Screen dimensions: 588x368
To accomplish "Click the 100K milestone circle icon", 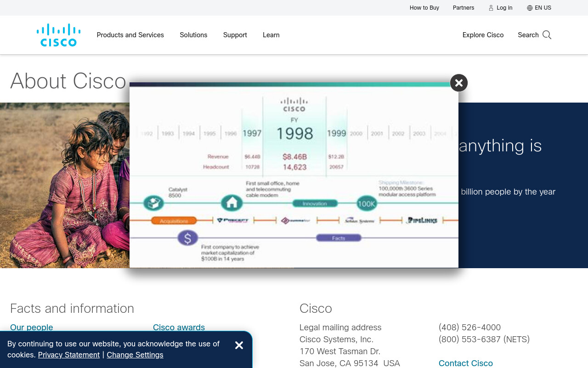I will (x=367, y=203).
